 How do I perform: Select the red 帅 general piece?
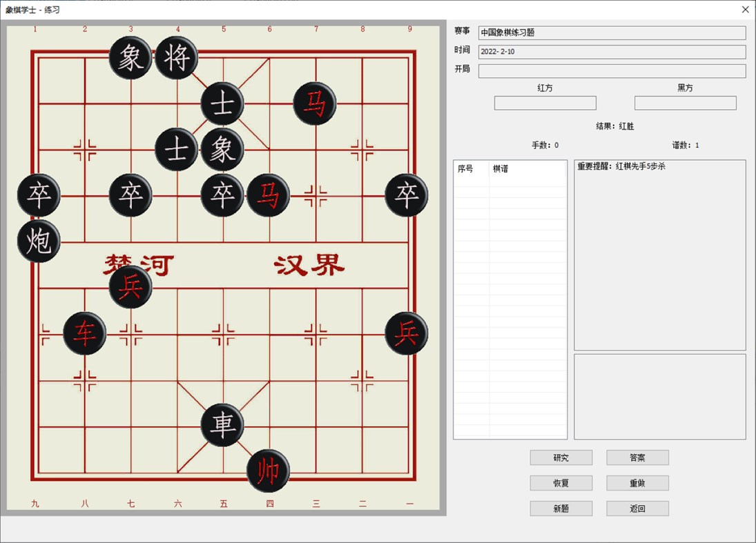click(268, 473)
